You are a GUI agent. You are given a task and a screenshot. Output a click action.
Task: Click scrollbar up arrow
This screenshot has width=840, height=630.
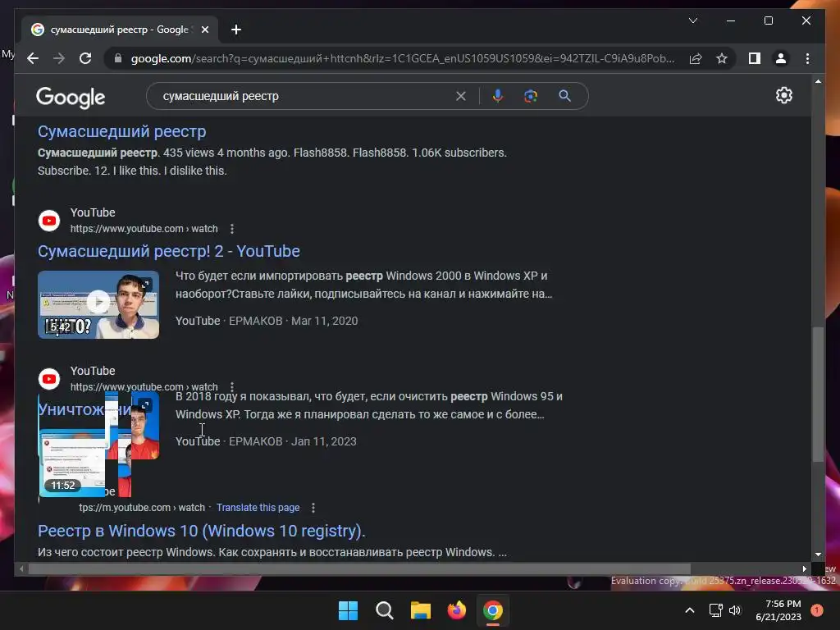(818, 81)
